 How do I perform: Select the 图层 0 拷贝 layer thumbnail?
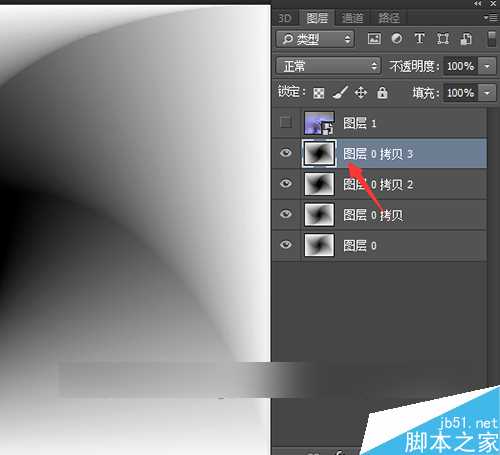click(x=319, y=215)
